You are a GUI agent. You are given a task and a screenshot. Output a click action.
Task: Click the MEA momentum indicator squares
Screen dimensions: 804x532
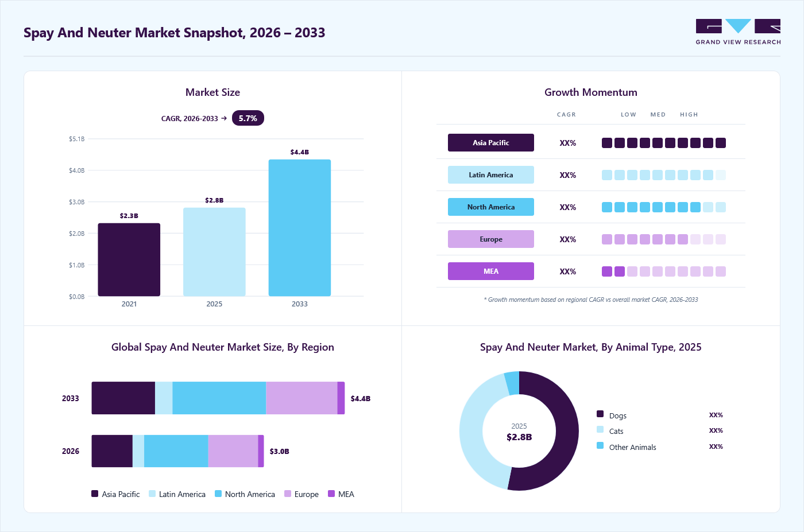[x=664, y=271]
